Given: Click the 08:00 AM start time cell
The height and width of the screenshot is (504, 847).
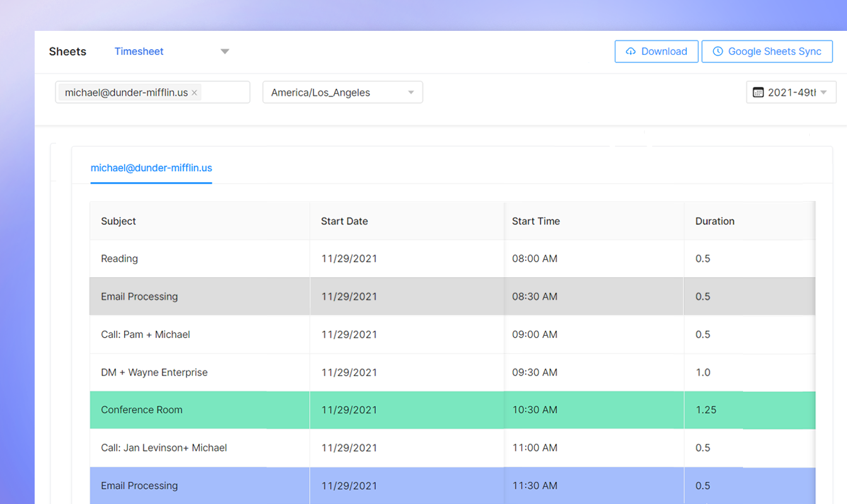Looking at the screenshot, I should 594,259.
